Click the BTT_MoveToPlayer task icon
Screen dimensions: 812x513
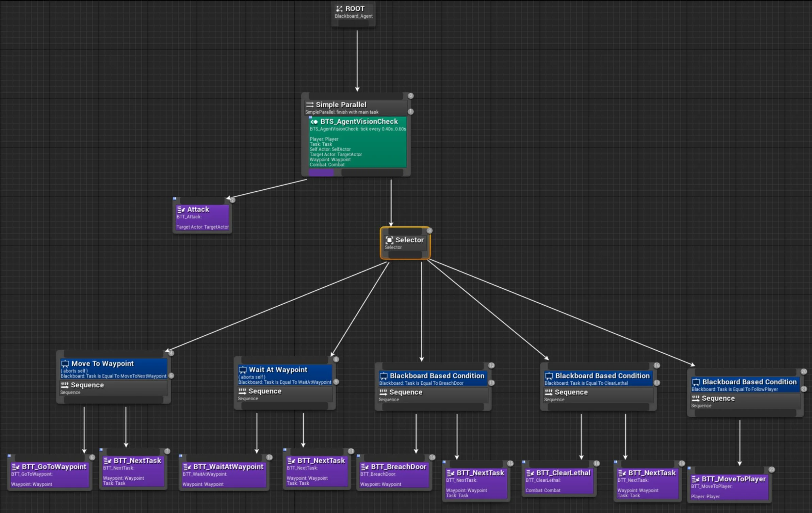[696, 479]
